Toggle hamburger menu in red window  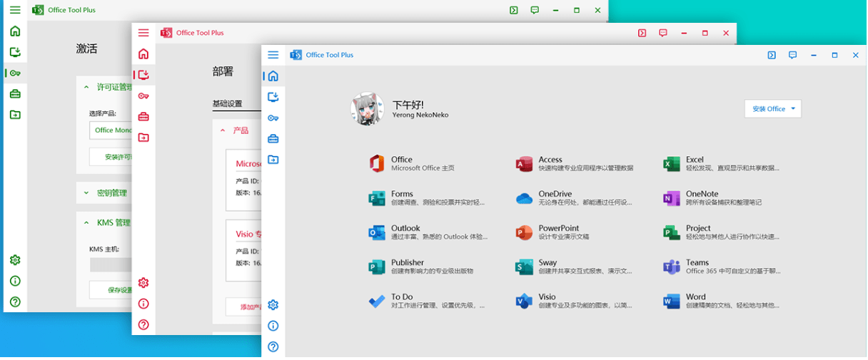[x=143, y=33]
